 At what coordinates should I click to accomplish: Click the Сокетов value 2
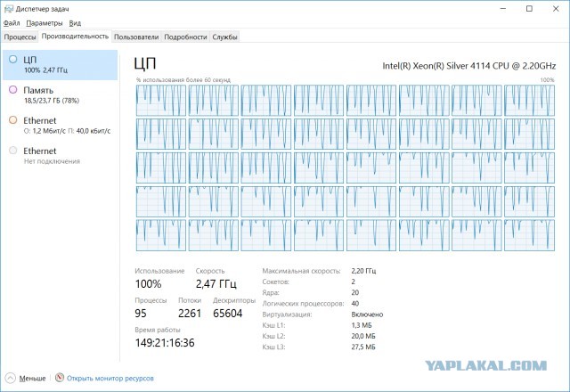(x=354, y=282)
